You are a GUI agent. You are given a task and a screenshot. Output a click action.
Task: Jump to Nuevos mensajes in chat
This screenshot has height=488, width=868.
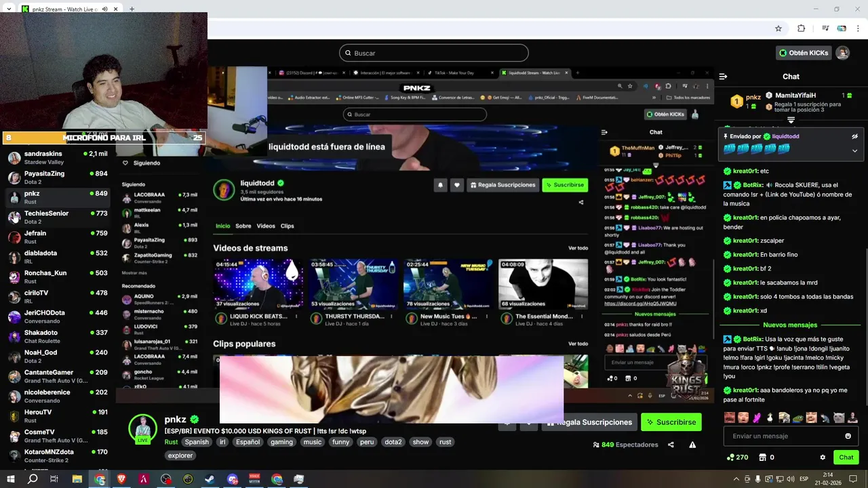pyautogui.click(x=790, y=325)
